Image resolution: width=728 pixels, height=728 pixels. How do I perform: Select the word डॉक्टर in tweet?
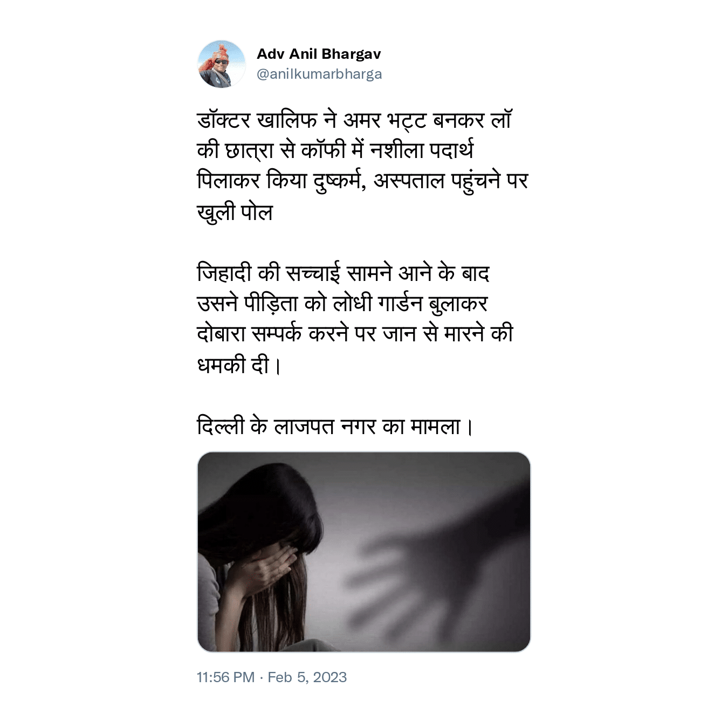tap(224, 120)
